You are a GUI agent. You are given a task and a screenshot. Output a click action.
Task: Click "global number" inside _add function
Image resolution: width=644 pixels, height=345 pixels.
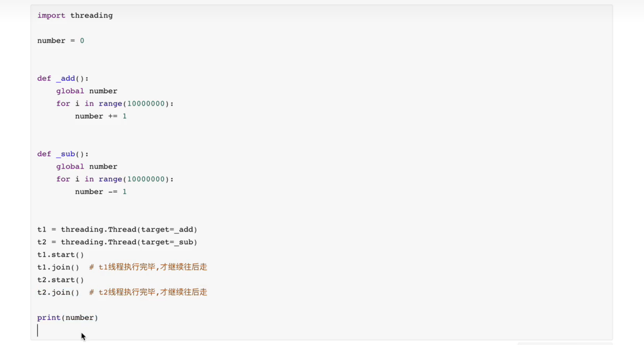(x=87, y=91)
